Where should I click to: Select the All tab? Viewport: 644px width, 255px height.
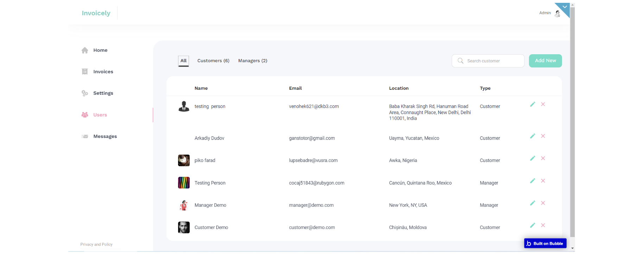183,61
